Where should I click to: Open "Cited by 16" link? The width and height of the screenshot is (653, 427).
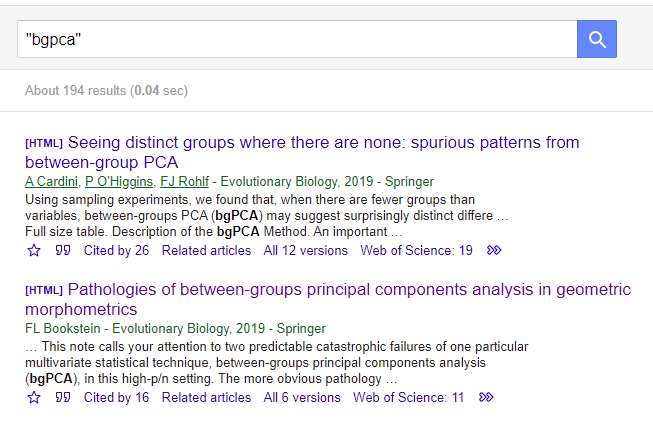(x=116, y=397)
